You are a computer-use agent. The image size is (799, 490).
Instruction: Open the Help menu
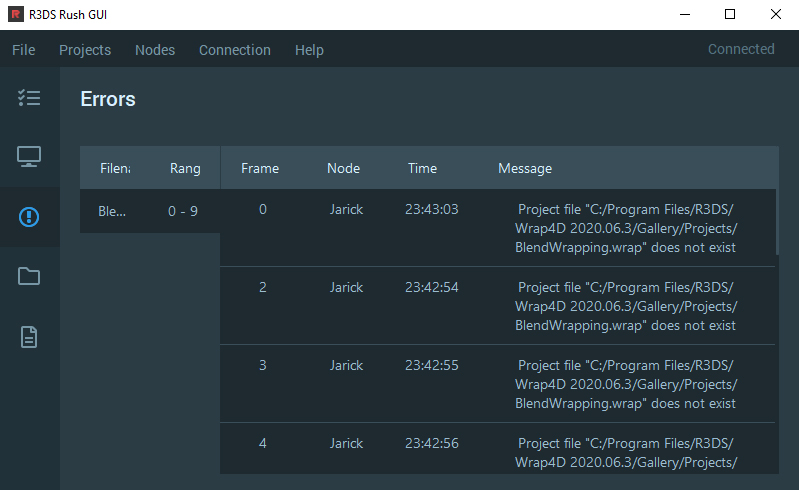pyautogui.click(x=309, y=50)
